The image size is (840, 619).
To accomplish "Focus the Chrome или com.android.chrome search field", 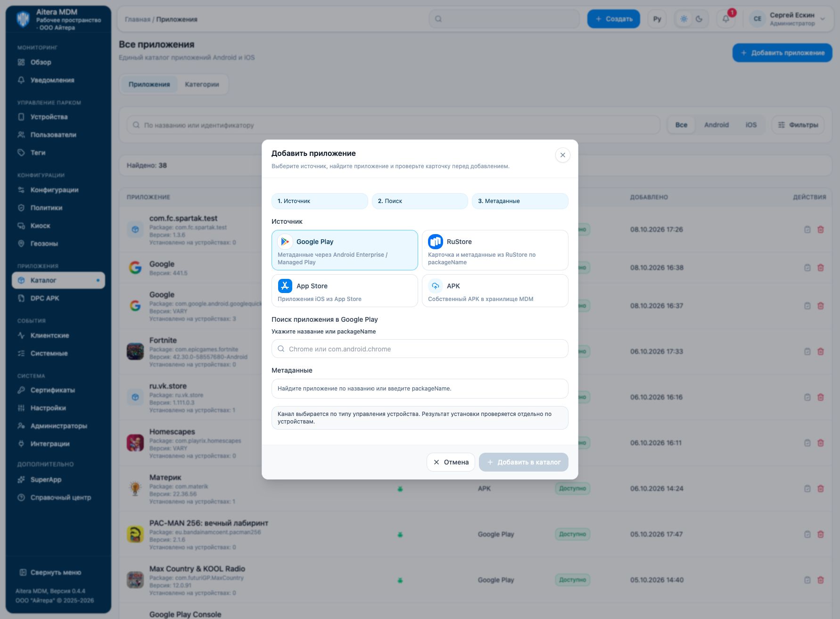I will [x=420, y=349].
